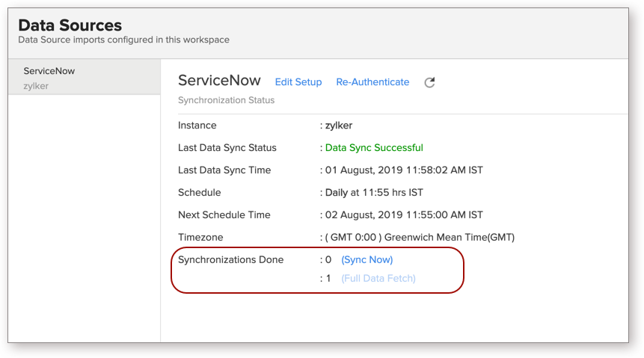644x358 pixels.
Task: Select the ServiceNow zylker data source
Action: [x=85, y=77]
